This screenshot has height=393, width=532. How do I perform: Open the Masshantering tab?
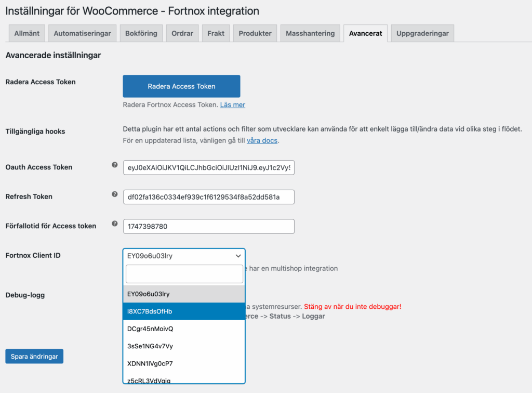(x=310, y=33)
